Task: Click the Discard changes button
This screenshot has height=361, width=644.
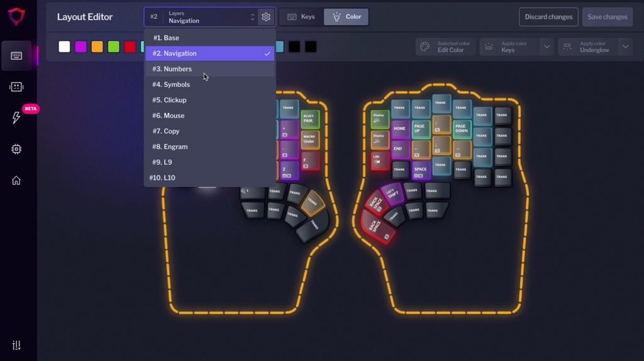Action: (548, 17)
